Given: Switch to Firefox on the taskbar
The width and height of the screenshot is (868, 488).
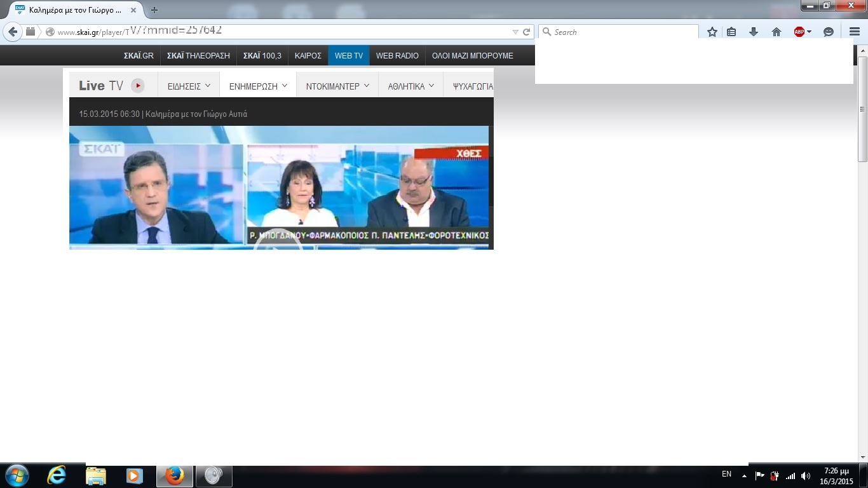Looking at the screenshot, I should click(x=175, y=476).
